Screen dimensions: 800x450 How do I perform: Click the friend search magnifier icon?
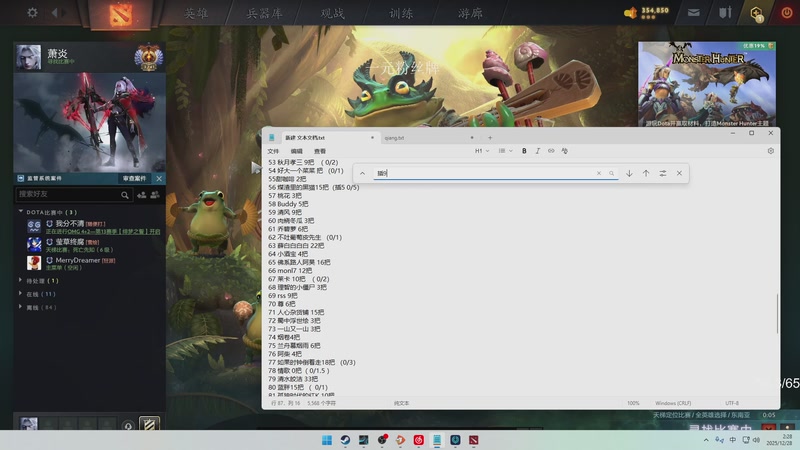point(125,195)
